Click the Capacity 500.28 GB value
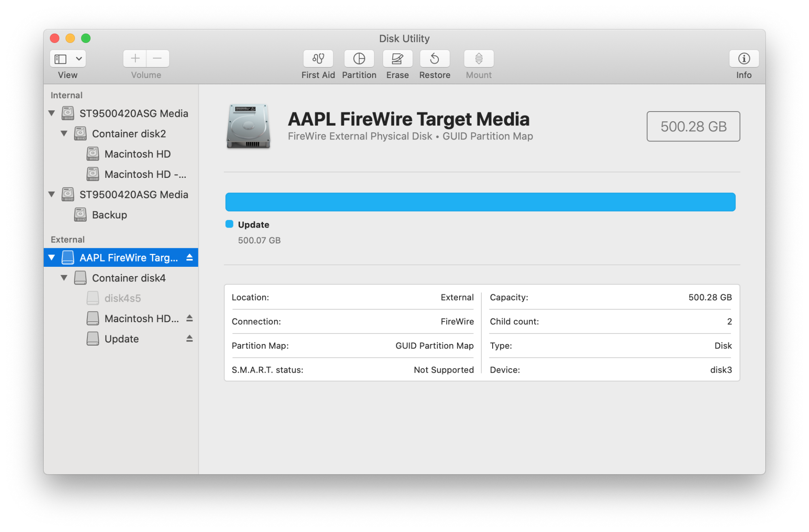This screenshot has width=809, height=532. pyautogui.click(x=710, y=297)
